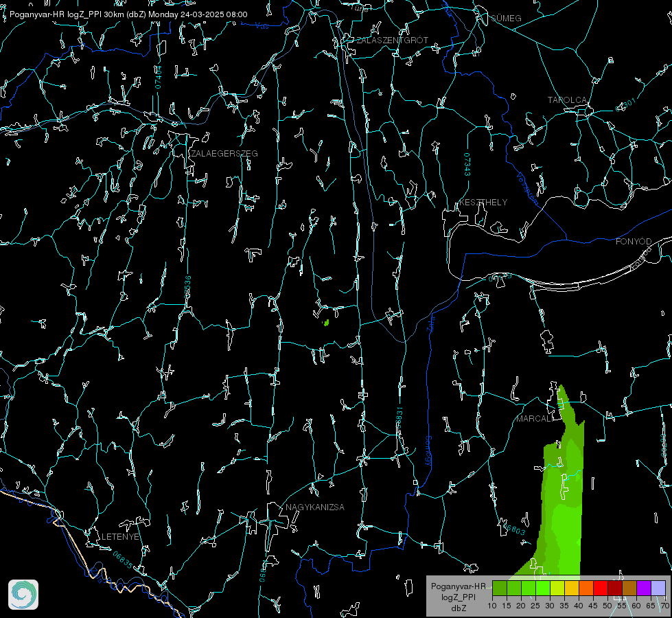Click the legend scale value 40

pyautogui.click(x=579, y=606)
